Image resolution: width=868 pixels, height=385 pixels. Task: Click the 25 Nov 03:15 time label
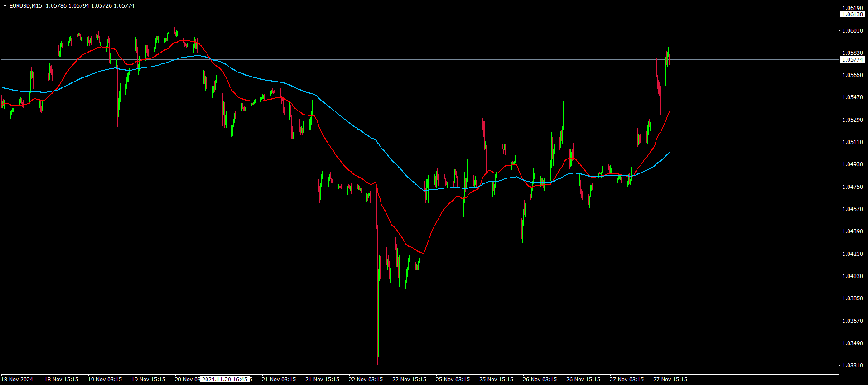point(453,380)
